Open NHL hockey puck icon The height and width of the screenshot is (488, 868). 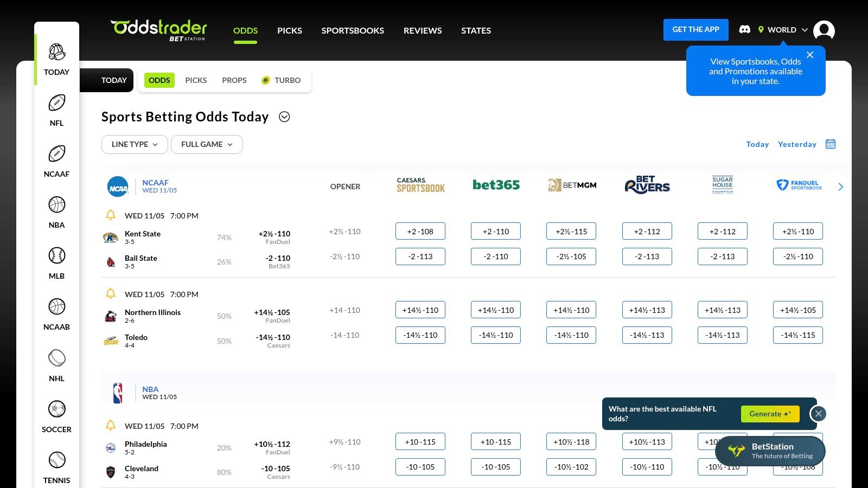[56, 358]
